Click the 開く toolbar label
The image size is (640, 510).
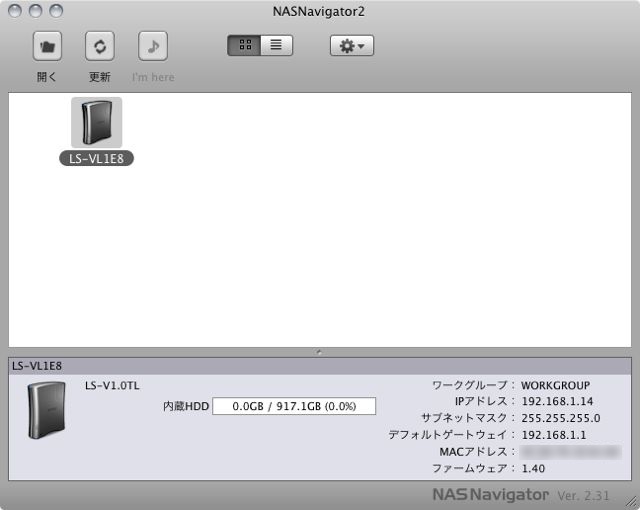click(47, 77)
